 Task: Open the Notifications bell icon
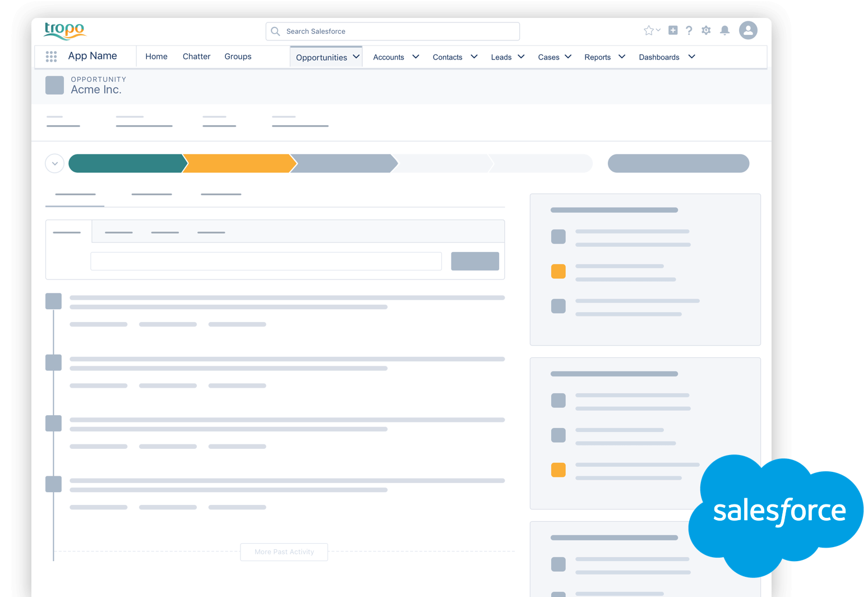pos(724,30)
